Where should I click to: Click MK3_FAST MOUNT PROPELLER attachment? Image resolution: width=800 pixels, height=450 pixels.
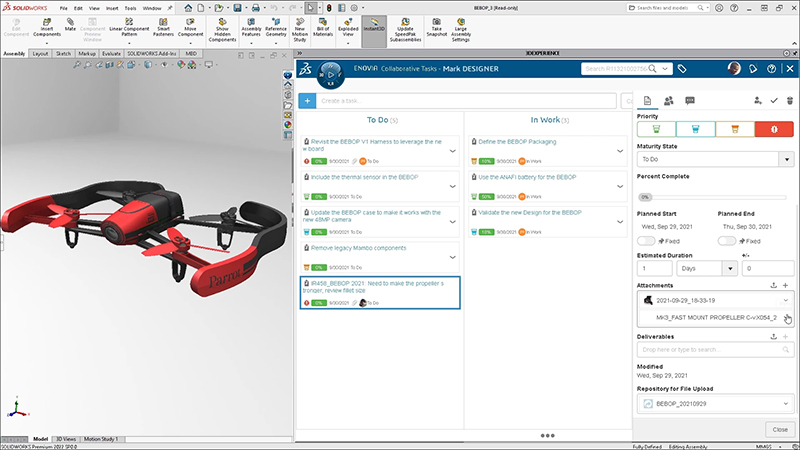click(716, 317)
